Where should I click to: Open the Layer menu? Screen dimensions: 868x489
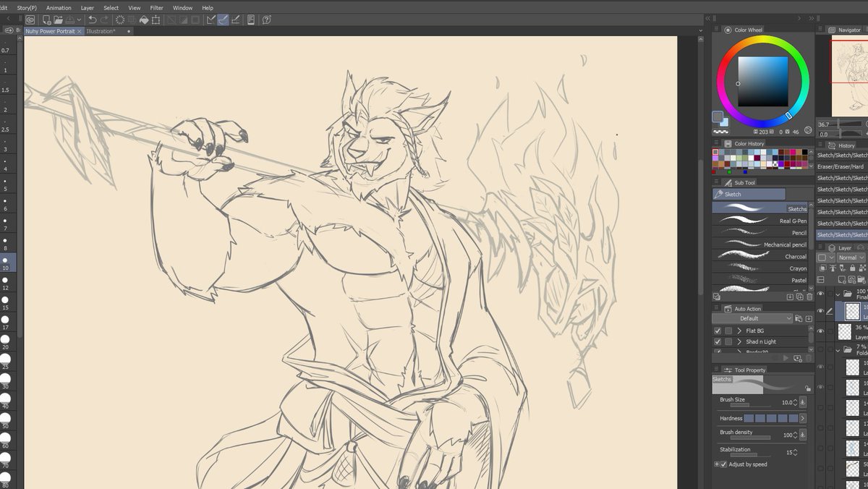tap(87, 8)
